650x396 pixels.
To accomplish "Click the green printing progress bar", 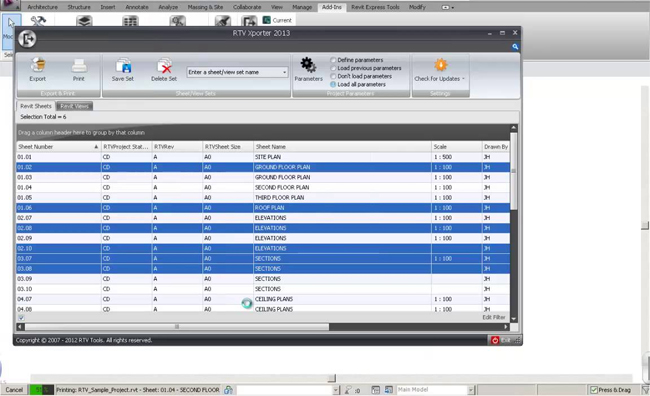I will coord(41,390).
